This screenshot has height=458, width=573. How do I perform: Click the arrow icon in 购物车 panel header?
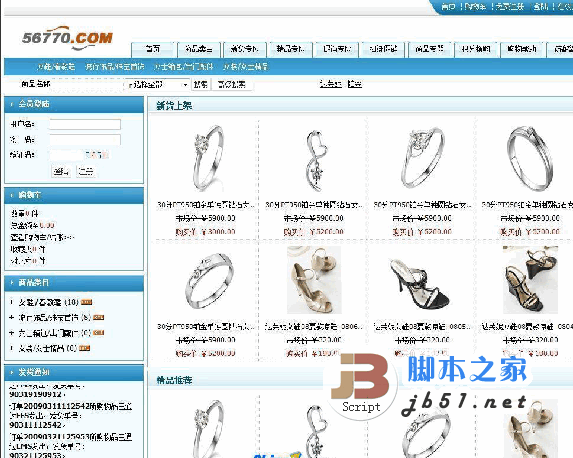point(12,195)
